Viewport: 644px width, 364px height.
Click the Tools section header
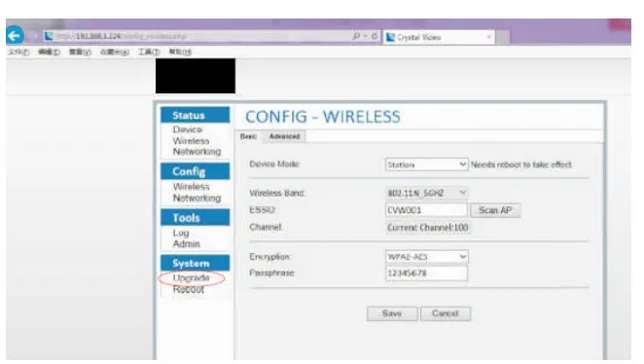196,218
